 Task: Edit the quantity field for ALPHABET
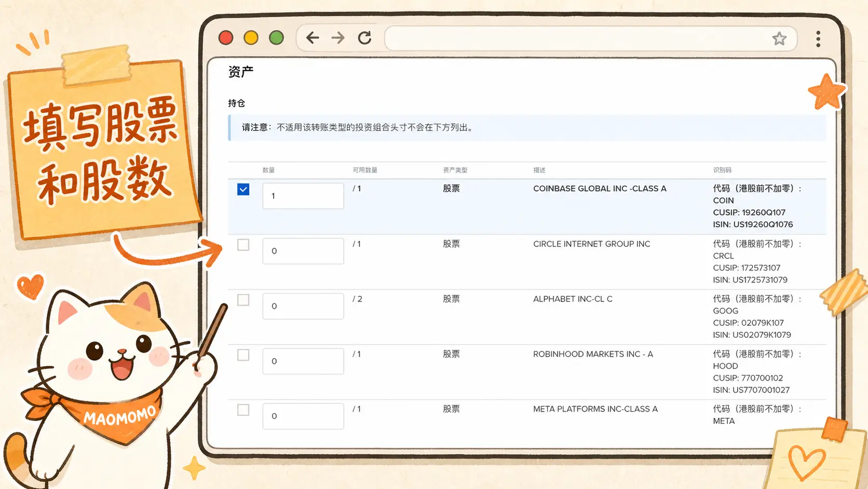pos(303,306)
